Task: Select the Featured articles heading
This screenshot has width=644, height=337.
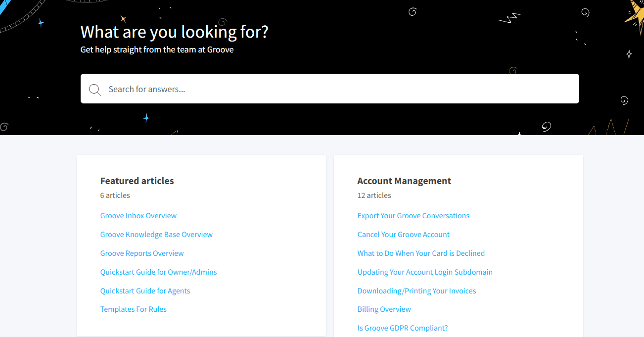Action: click(137, 181)
